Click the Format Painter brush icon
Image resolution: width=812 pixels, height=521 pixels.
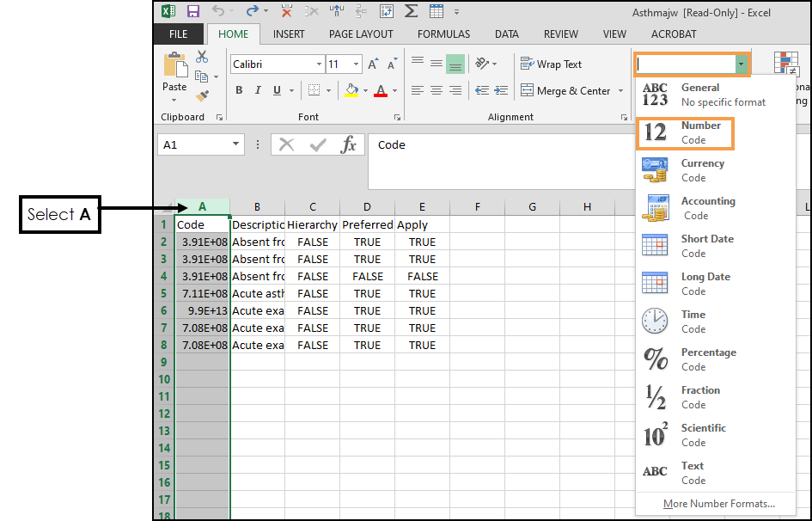pos(203,95)
